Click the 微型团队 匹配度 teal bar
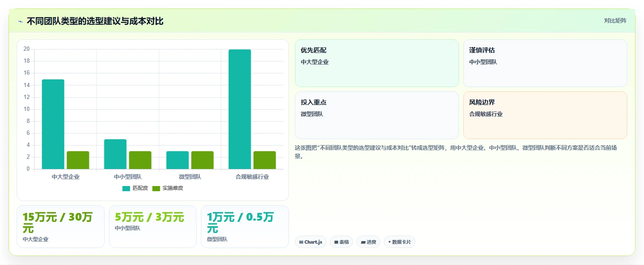 177,160
